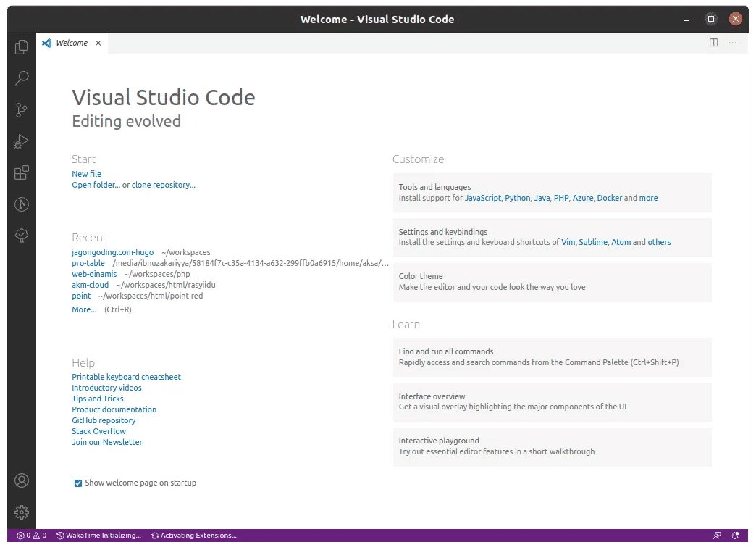Open GitHub repository link
756x550 pixels.
point(104,420)
